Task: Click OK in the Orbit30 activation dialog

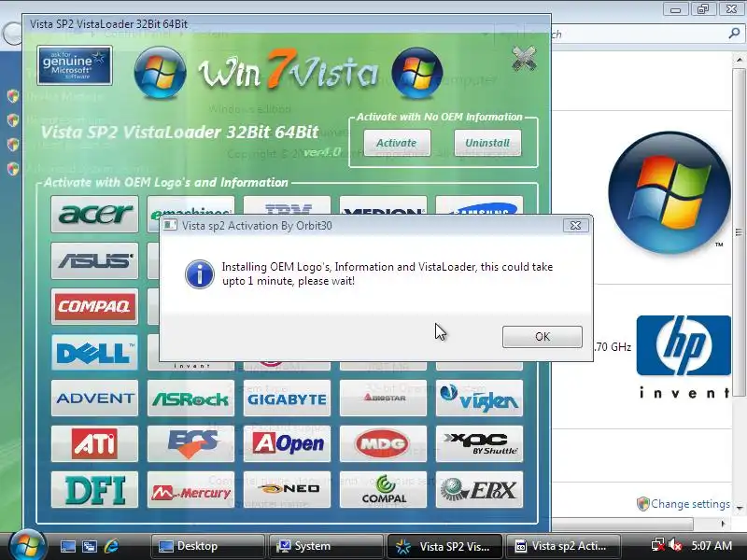Action: pyautogui.click(x=543, y=337)
